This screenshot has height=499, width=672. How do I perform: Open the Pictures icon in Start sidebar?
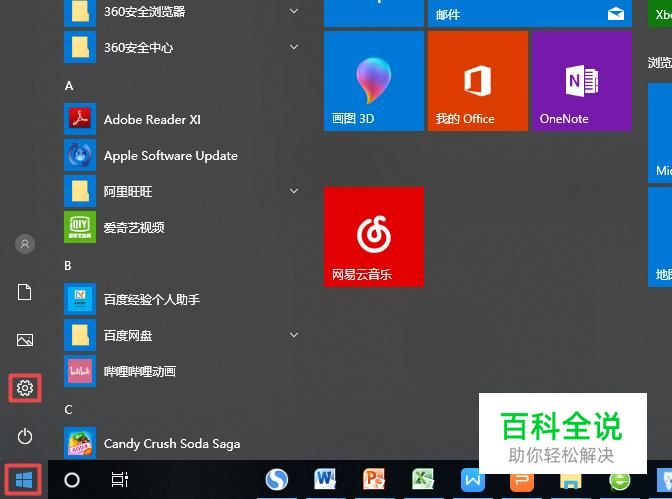[x=25, y=340]
